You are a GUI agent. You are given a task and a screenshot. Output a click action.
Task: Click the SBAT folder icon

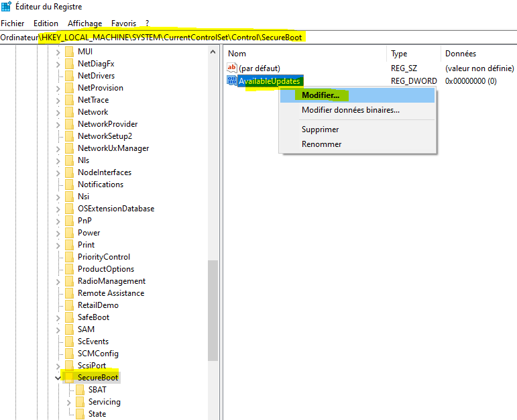80,390
